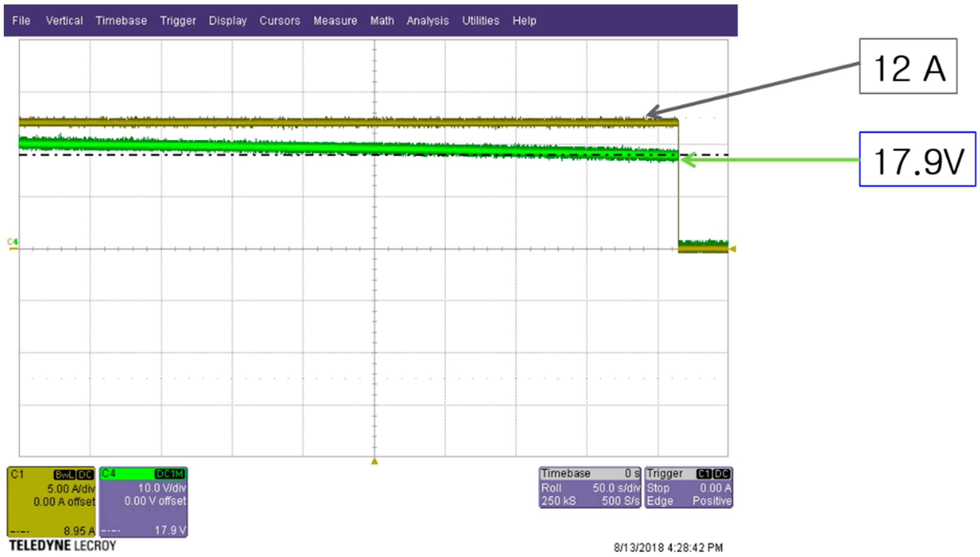Viewport: 980px width, 557px height.
Task: Click the date and time stamp
Action: pyautogui.click(x=668, y=547)
